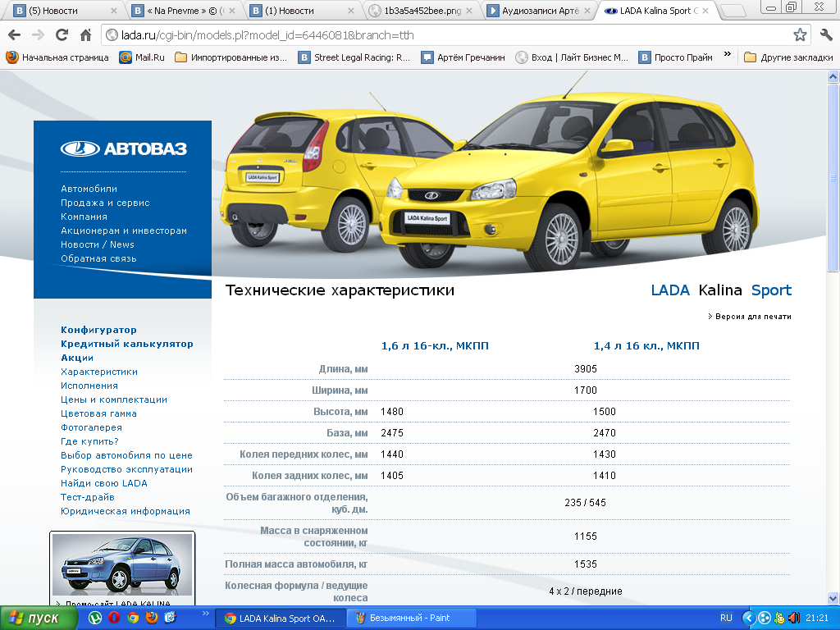Open the Mail.Ru Agent tray icon
840x630 pixels.
(x=779, y=619)
